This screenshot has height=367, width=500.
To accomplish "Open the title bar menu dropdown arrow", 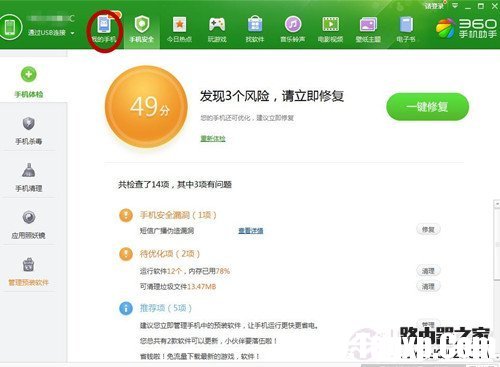I will tap(455, 6).
